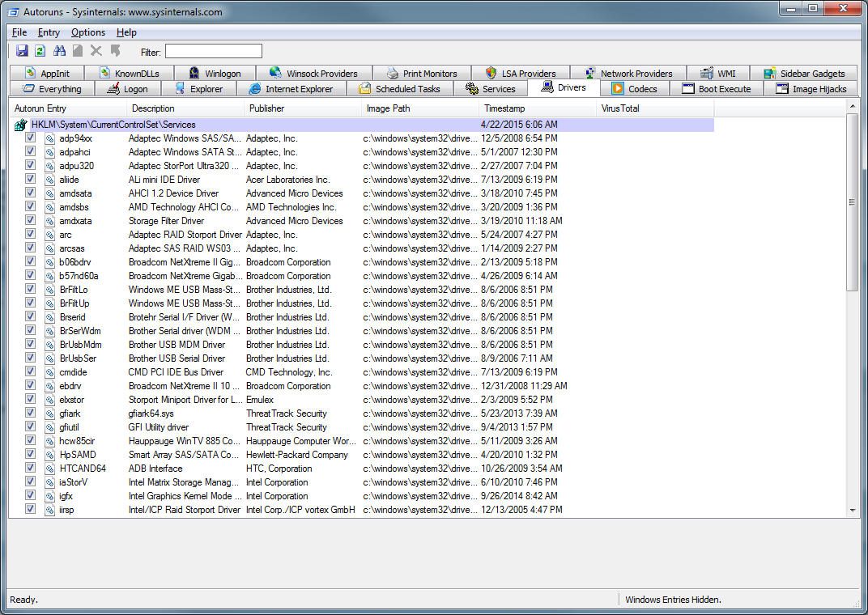Image resolution: width=868 pixels, height=615 pixels.
Task: Uncheck the iaStorV driver entry
Action: pos(31,481)
